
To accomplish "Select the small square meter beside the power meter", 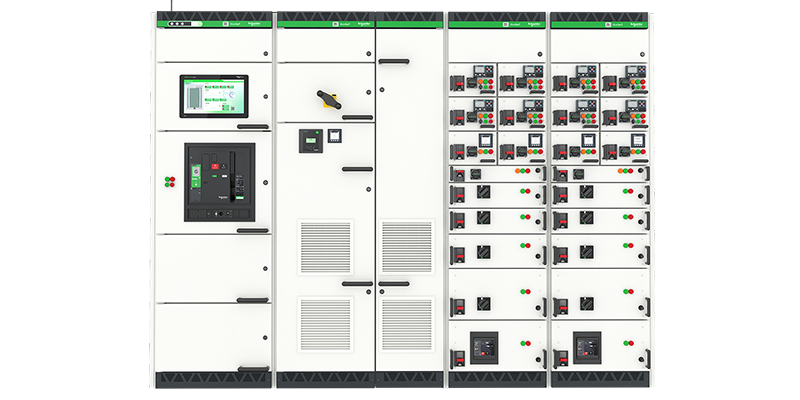I will point(335,136).
